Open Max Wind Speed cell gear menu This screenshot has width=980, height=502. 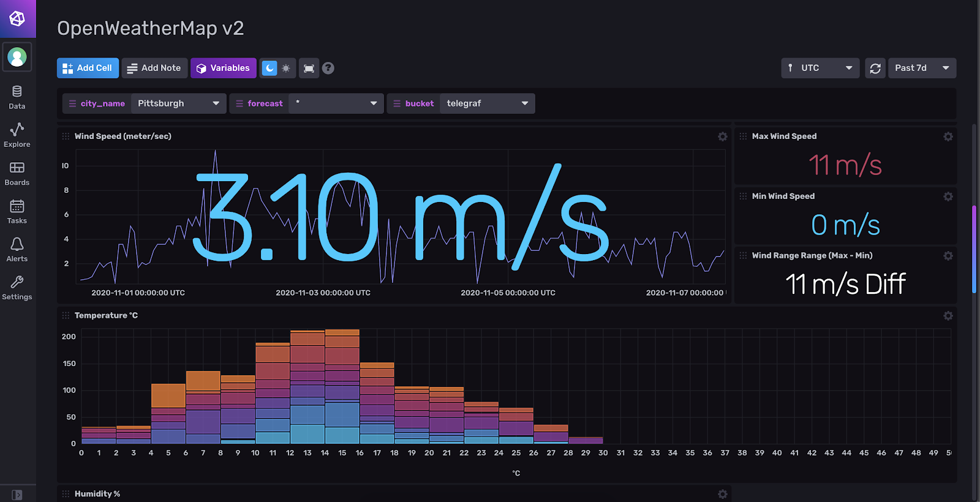948,137
